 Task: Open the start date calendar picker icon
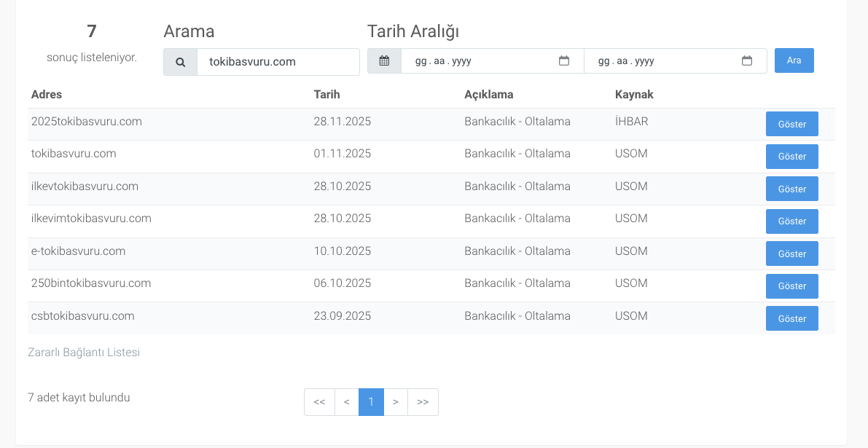pos(564,61)
